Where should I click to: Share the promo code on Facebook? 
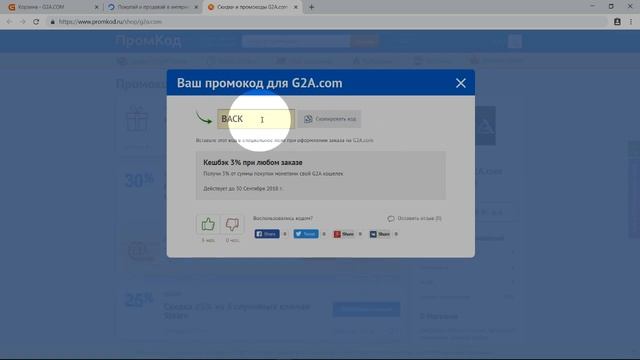267,234
